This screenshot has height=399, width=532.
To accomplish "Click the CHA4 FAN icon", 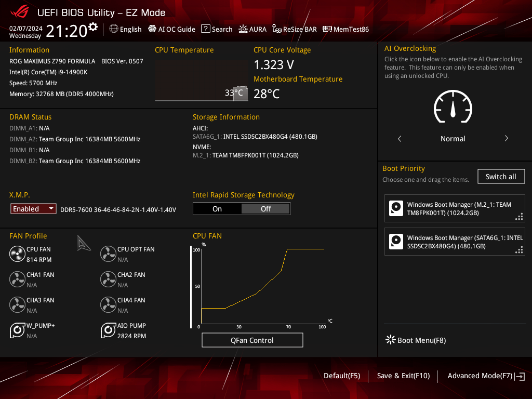I will (x=108, y=305).
